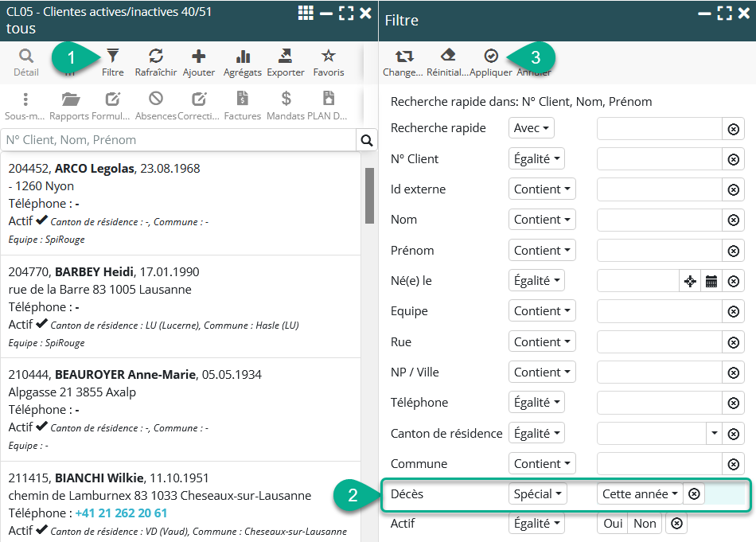Screen dimensions: 756x542
Task: Open the Cette année dropdown
Action: click(x=640, y=494)
